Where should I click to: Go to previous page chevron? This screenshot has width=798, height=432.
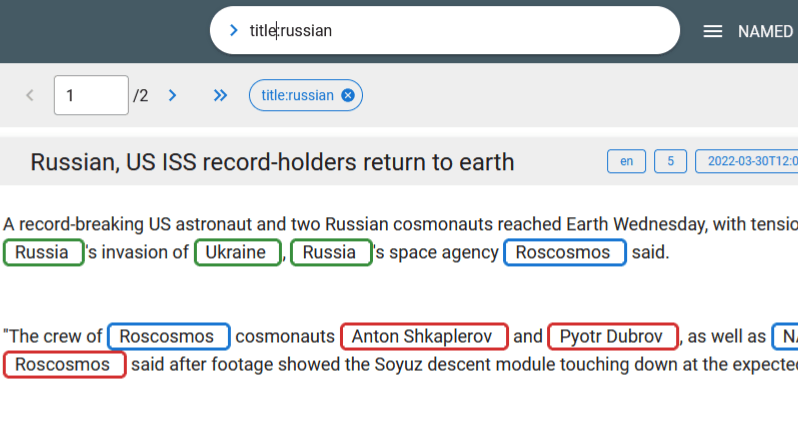[x=30, y=96]
